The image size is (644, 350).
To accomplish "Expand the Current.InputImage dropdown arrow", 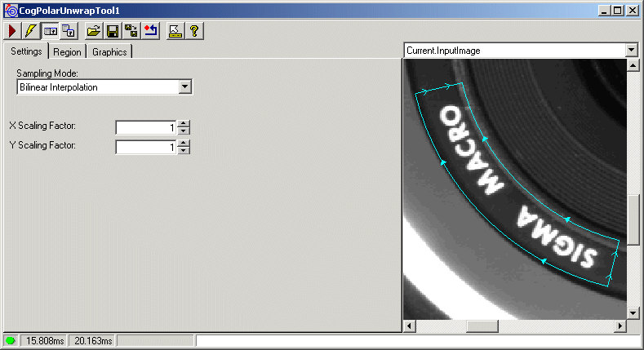I will click(631, 50).
